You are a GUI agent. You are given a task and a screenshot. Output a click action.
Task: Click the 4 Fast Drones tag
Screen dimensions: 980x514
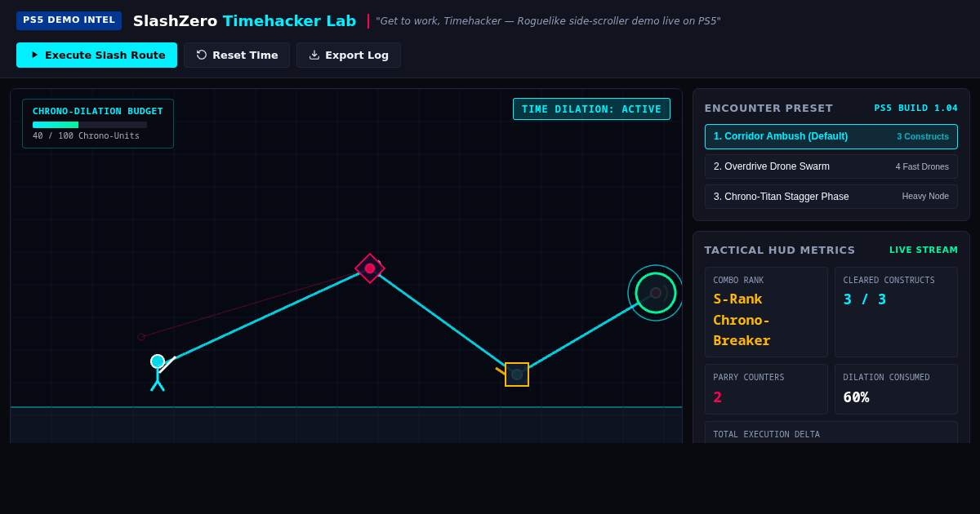pos(922,166)
